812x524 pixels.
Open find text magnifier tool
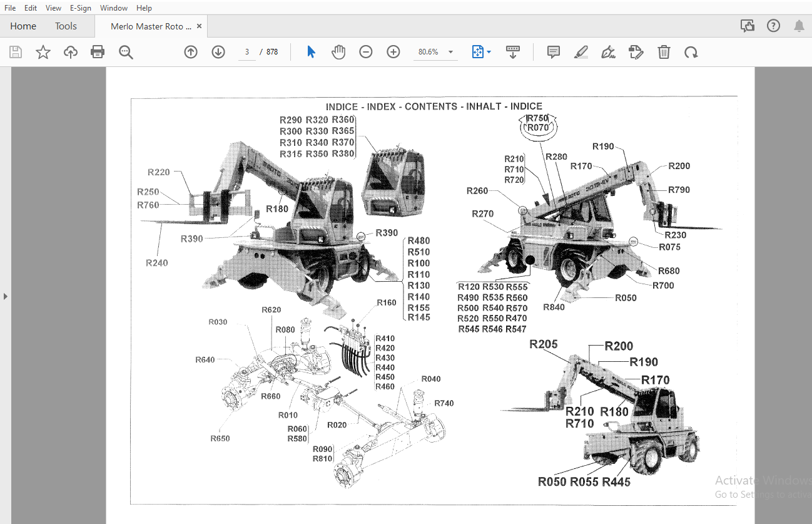click(x=126, y=52)
